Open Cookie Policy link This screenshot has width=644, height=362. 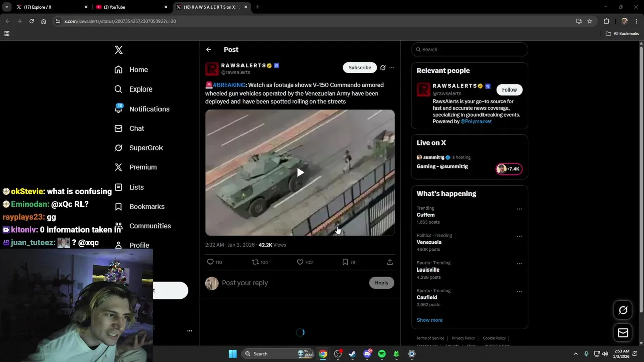tap(494, 338)
